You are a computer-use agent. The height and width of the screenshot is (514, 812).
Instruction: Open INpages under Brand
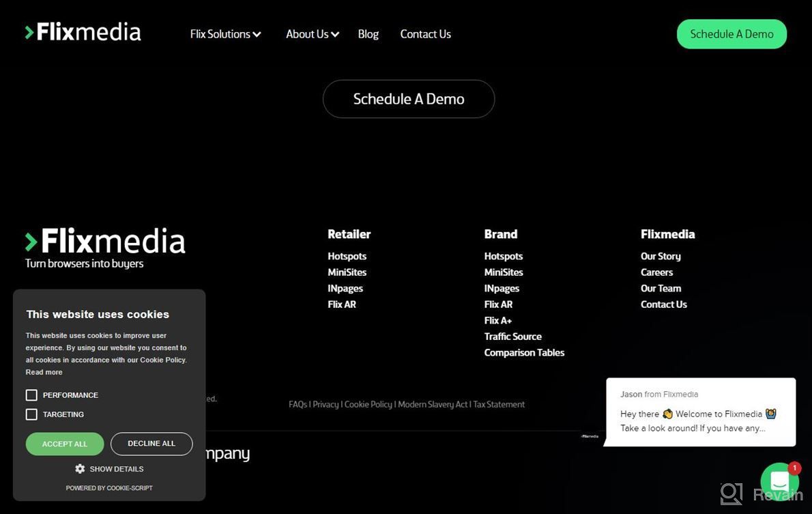tap(502, 289)
